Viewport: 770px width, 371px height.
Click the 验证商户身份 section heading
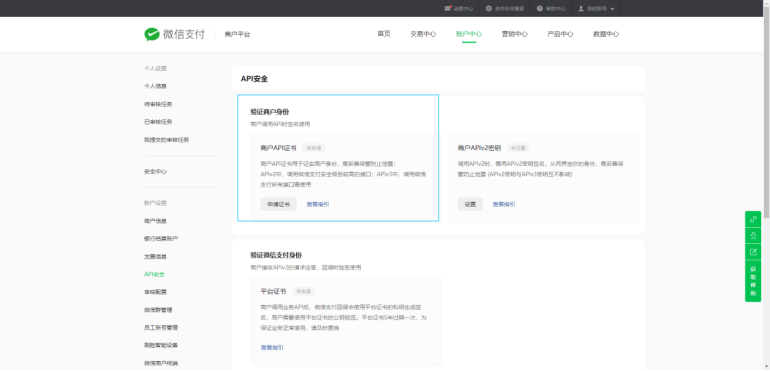270,112
